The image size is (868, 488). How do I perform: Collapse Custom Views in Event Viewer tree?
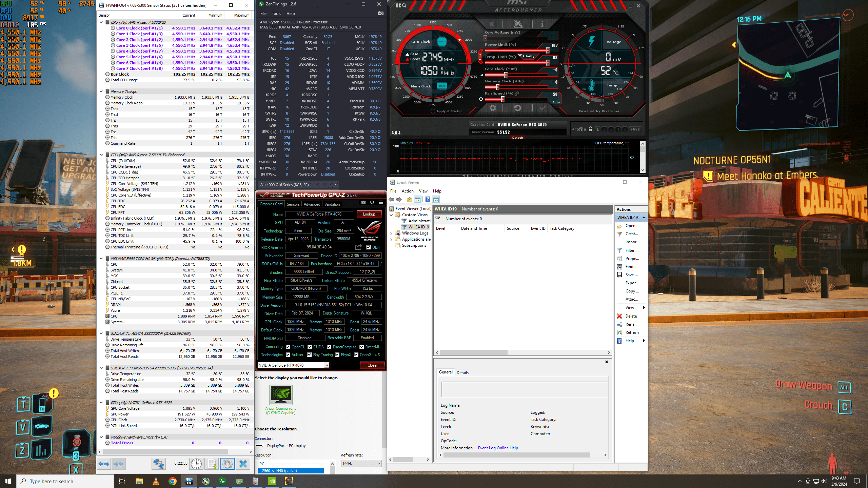click(391, 215)
